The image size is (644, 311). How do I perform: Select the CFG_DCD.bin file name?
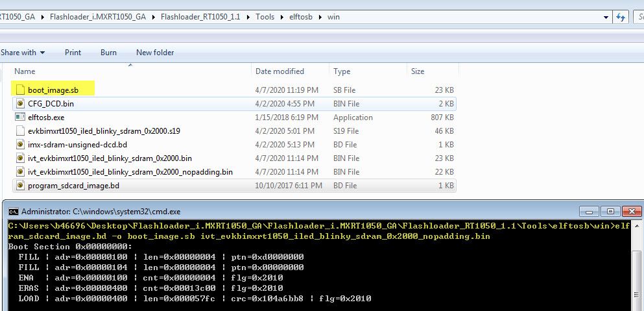click(51, 104)
